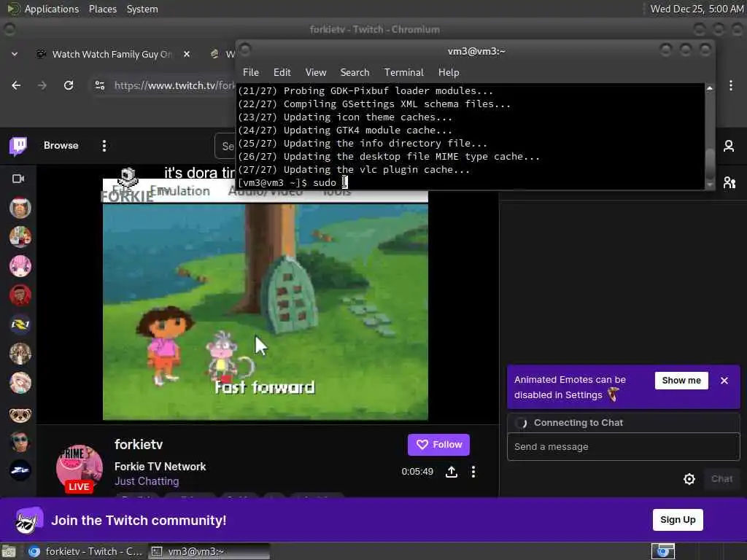This screenshot has height=560, width=747.
Task: Open the Places menu
Action: pos(102,9)
